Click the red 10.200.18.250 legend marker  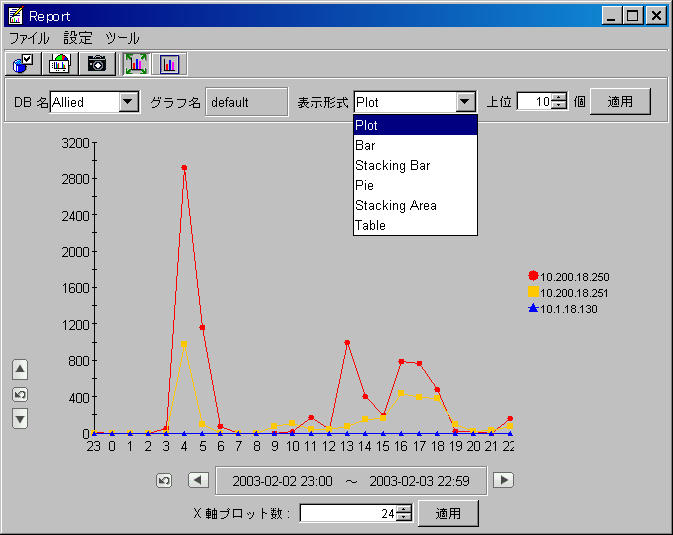(533, 276)
